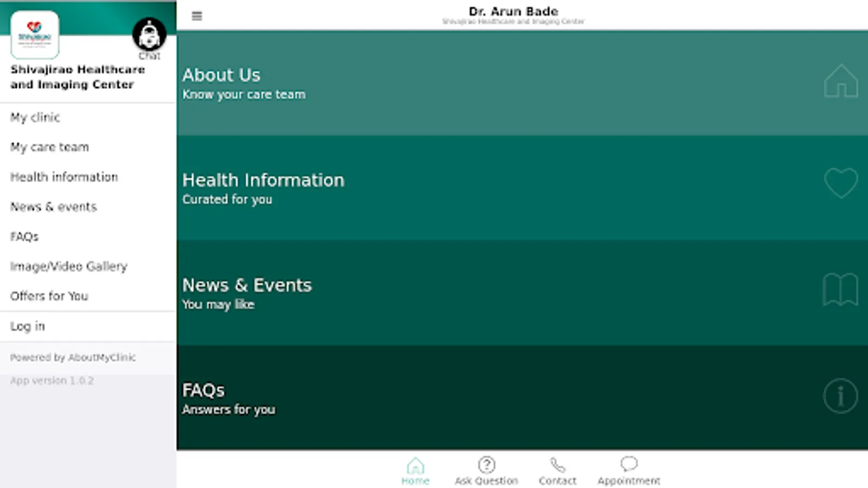Image resolution: width=868 pixels, height=488 pixels.
Task: Click 'Answers for you' subtitle
Action: coord(228,410)
